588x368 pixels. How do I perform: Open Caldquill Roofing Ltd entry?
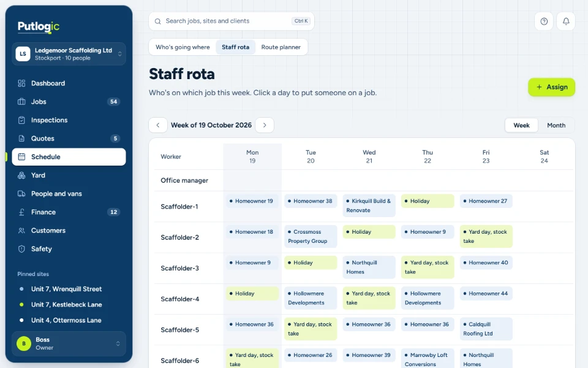[x=486, y=329]
